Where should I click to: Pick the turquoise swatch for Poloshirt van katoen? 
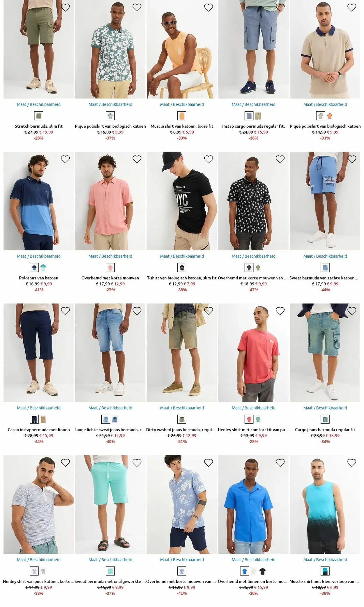[43, 268]
